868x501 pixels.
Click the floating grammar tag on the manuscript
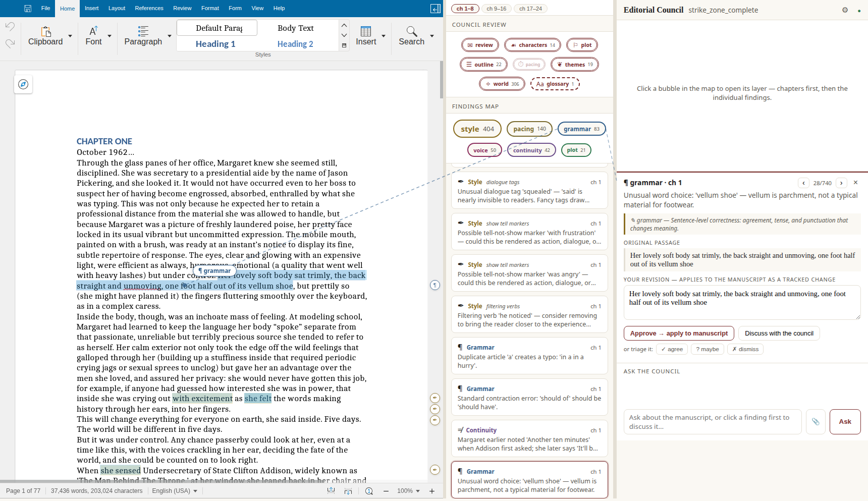(214, 271)
